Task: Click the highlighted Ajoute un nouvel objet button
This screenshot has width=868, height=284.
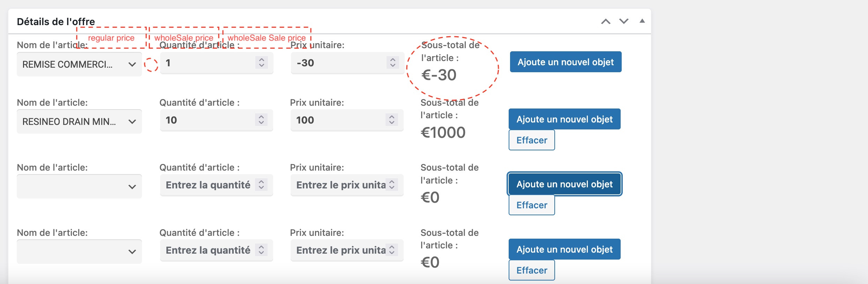Action: click(564, 184)
